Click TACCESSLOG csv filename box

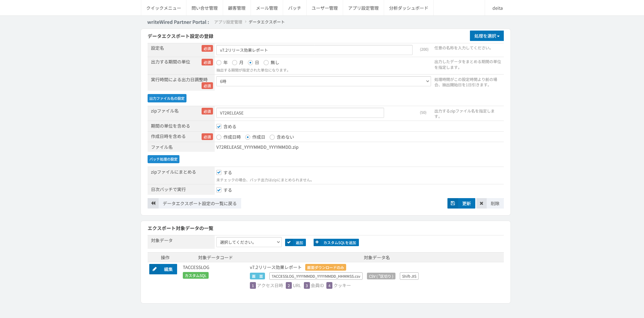tap(316, 276)
